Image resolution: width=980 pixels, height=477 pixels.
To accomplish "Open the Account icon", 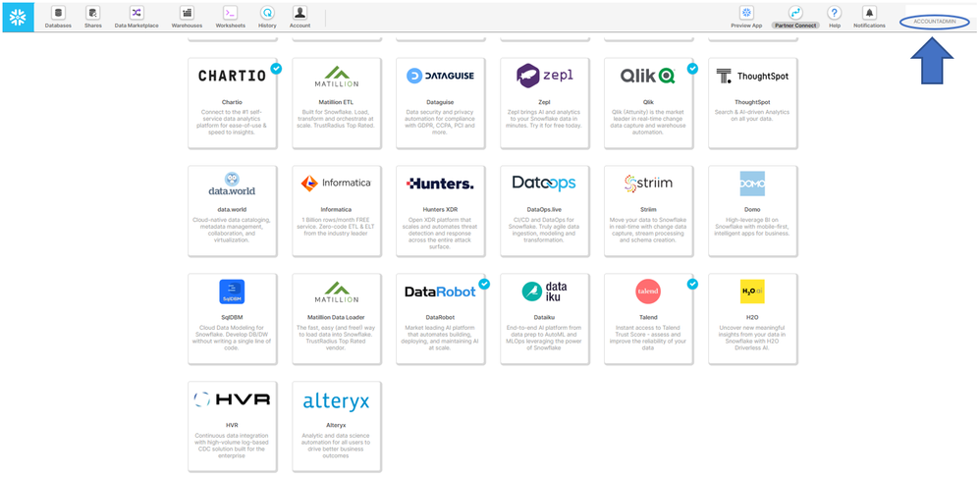I will (x=300, y=13).
